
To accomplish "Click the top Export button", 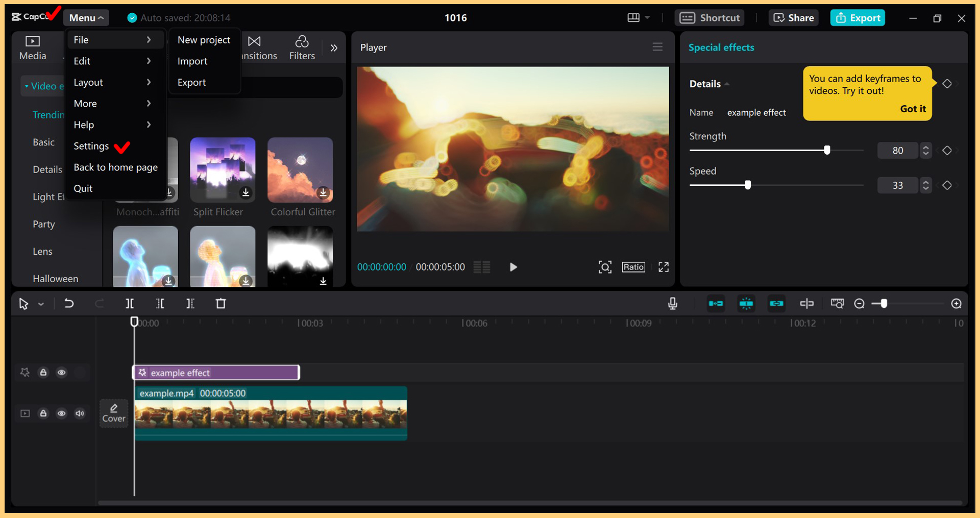I will click(857, 18).
